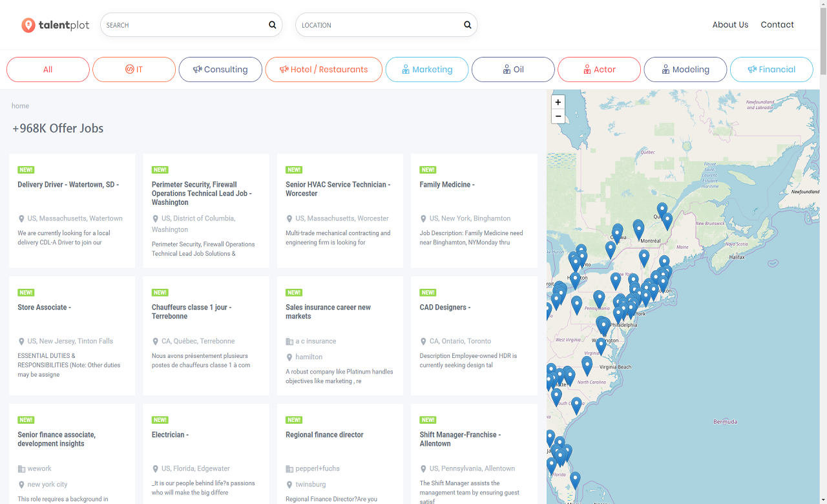The image size is (827, 504).
Task: Click location pin beside Pennsylvania, Allentown
Action: pyautogui.click(x=423, y=469)
